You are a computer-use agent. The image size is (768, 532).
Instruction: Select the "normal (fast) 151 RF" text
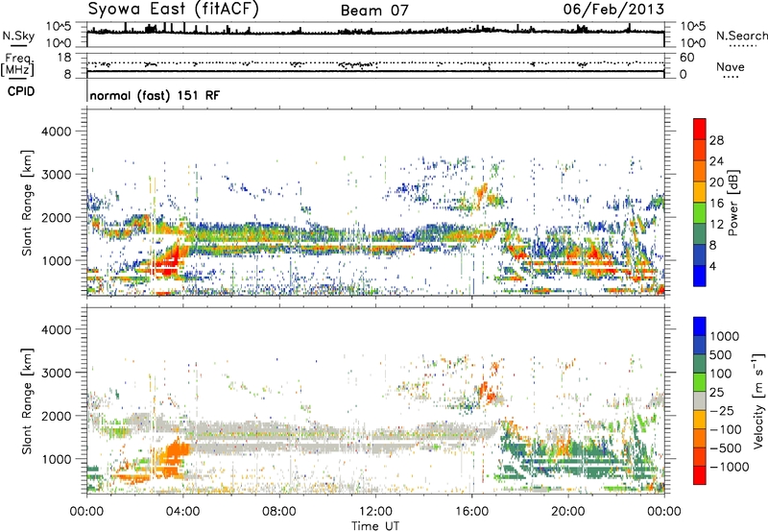[x=155, y=95]
